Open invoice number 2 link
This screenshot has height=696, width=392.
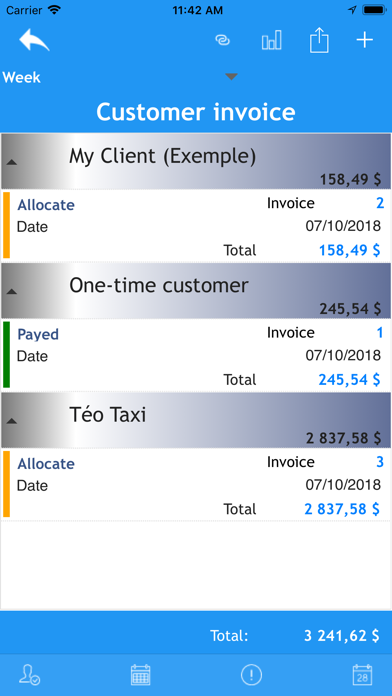pyautogui.click(x=380, y=203)
